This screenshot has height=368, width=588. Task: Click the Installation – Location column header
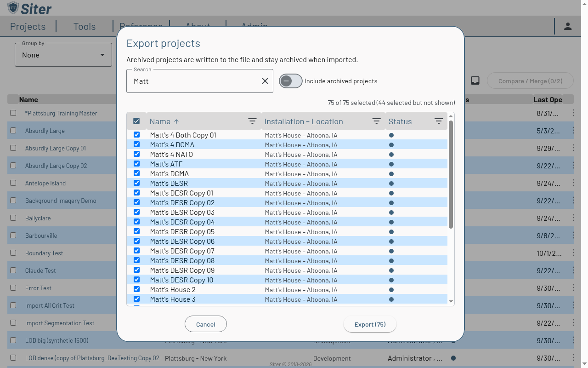point(304,121)
